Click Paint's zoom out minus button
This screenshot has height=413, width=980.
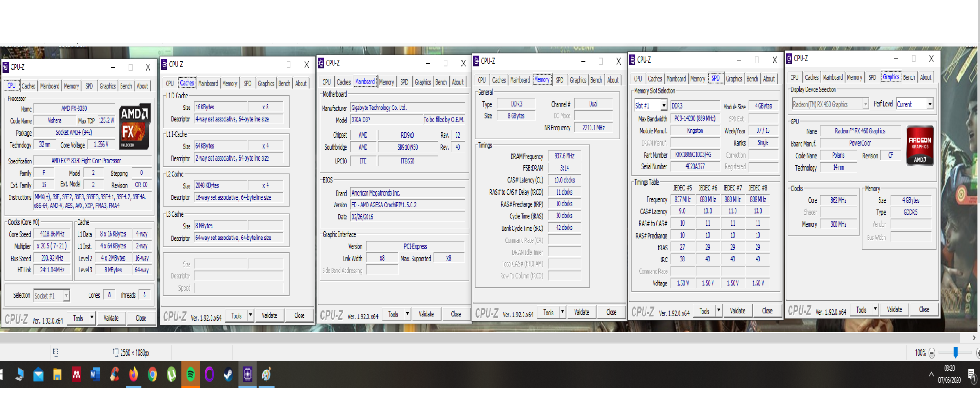click(932, 353)
